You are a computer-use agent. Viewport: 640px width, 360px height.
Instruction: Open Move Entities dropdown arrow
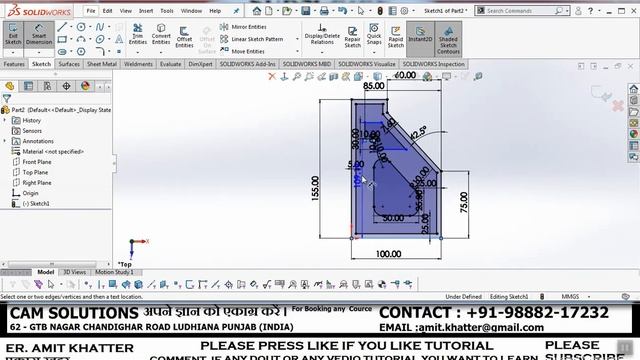[297, 51]
